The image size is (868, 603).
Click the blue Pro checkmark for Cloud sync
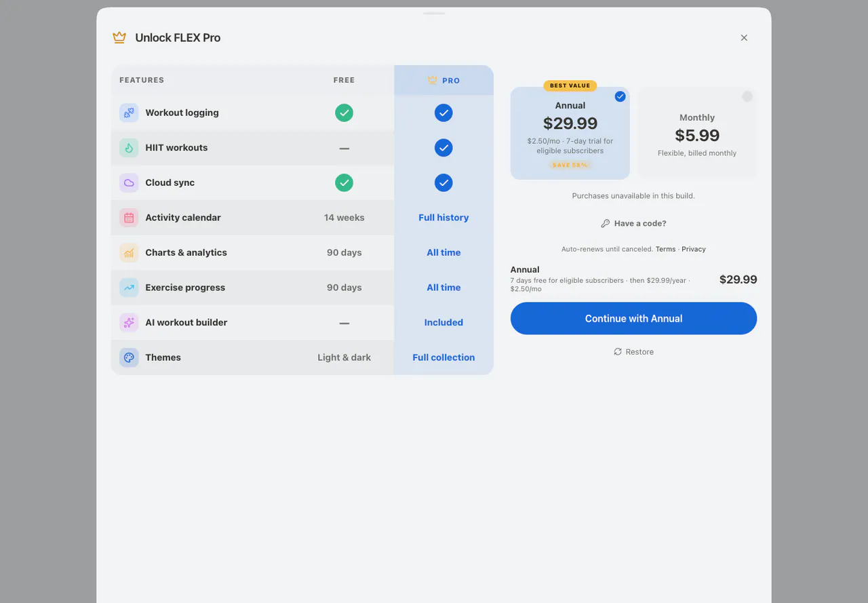click(x=443, y=182)
